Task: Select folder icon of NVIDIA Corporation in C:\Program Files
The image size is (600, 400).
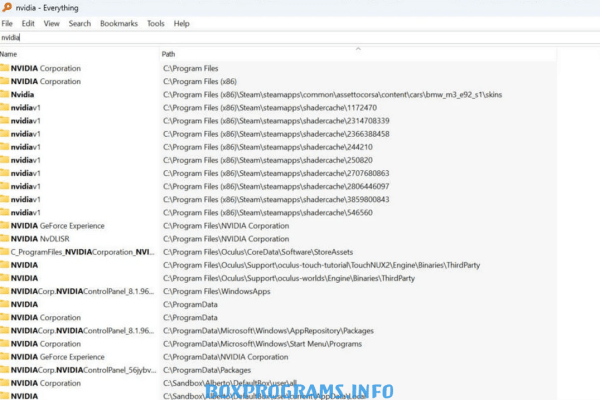Action: coord(5,68)
